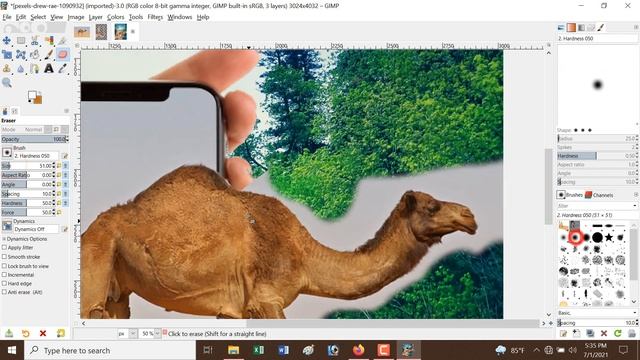Toggle hardness link to brush default
Screen dimensions: 640x360
(65, 203)
